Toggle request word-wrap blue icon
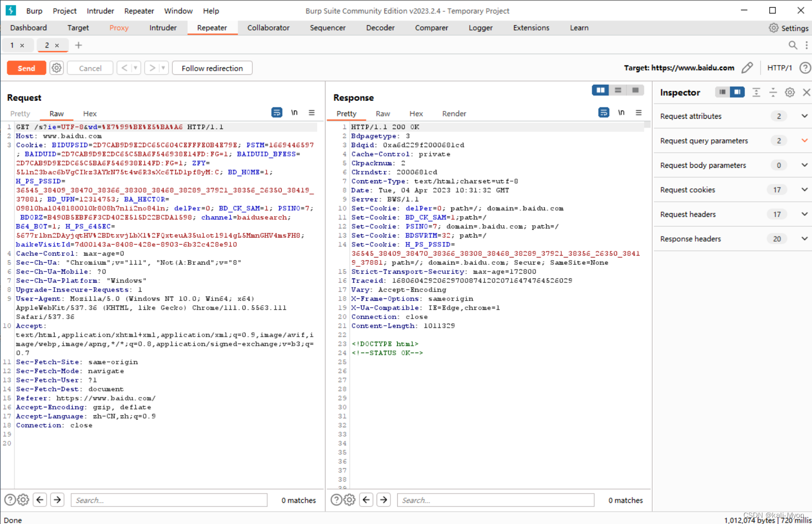Screen dimensions: 812x524 tap(277, 113)
